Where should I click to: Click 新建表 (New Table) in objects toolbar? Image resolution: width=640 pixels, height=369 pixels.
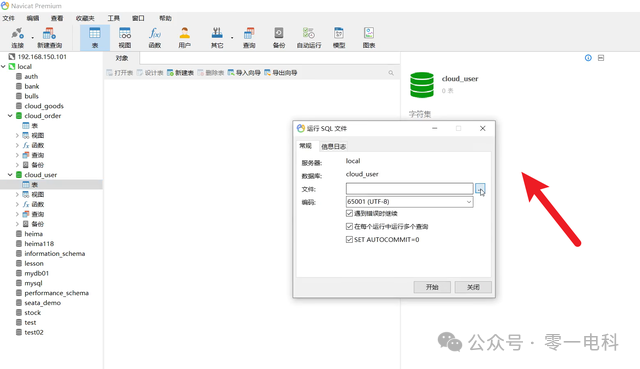[180, 73]
